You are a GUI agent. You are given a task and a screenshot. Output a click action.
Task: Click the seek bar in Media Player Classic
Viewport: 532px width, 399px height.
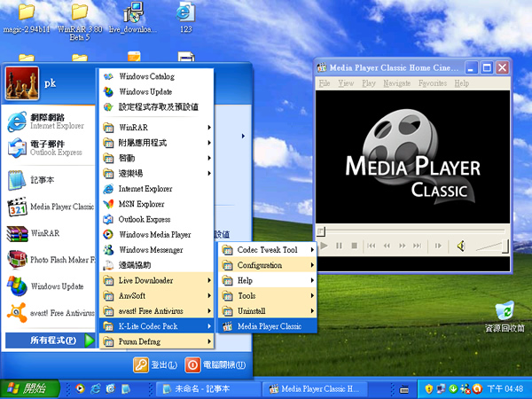click(x=412, y=231)
